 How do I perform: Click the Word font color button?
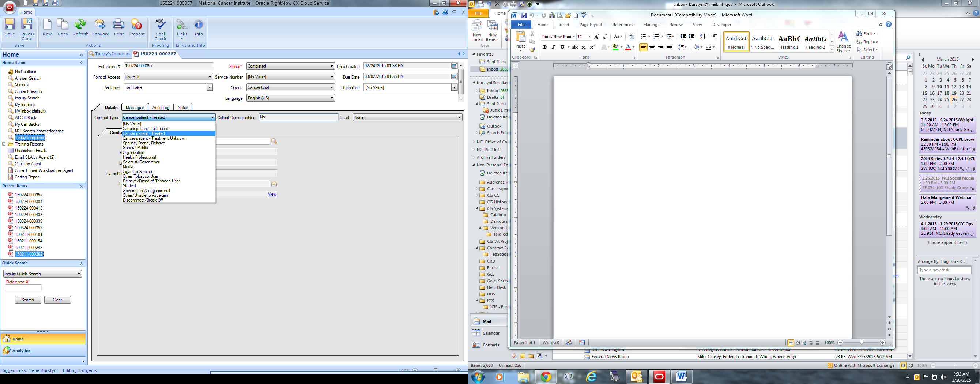tap(628, 47)
